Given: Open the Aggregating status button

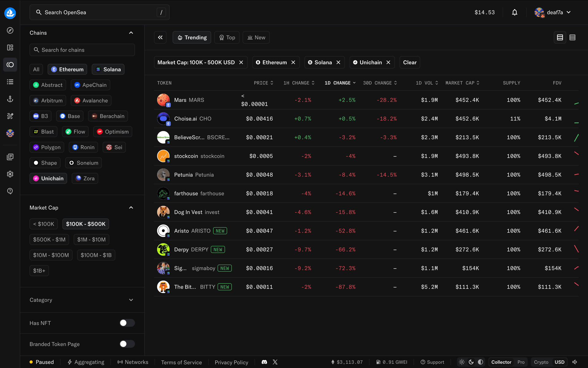Looking at the screenshot, I should tap(86, 362).
